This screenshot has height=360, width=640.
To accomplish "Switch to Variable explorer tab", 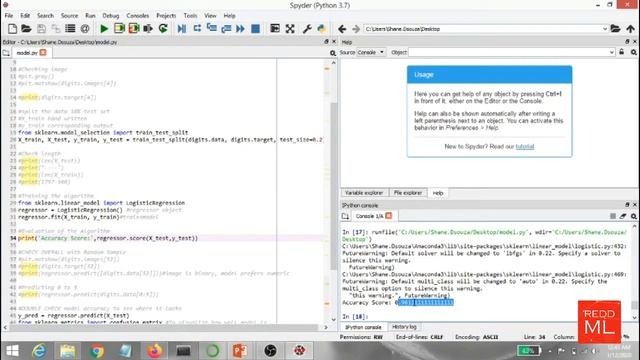I will (x=364, y=193).
